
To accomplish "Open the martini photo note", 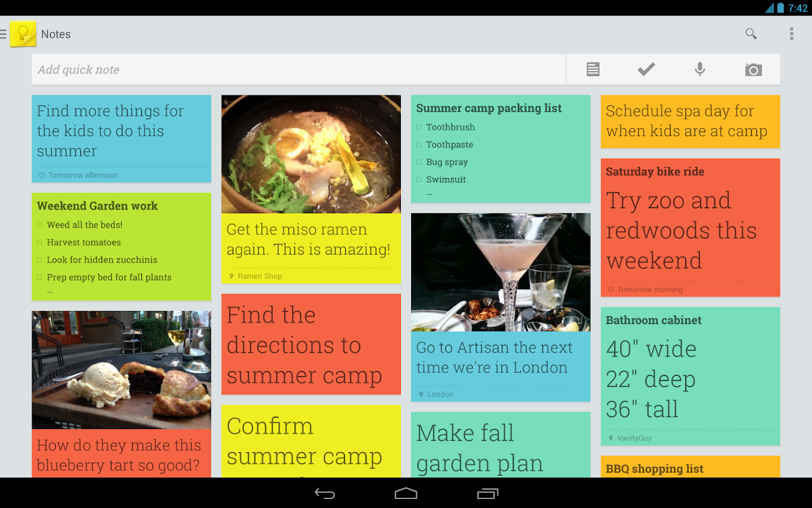I will click(x=501, y=273).
